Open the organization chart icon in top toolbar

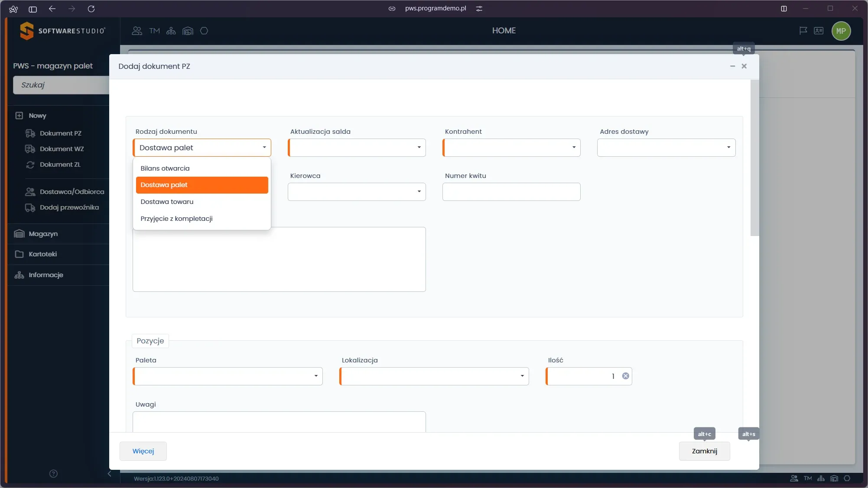click(x=171, y=31)
